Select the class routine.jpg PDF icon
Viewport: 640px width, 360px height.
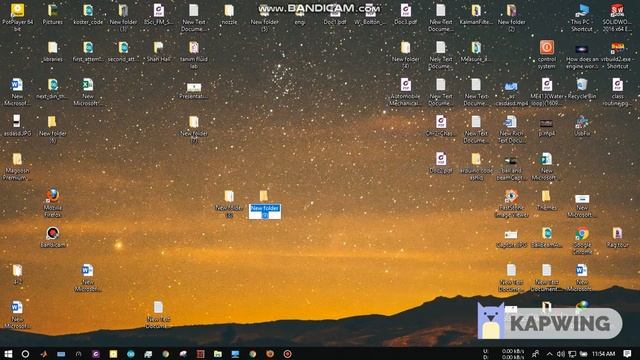[617, 92]
